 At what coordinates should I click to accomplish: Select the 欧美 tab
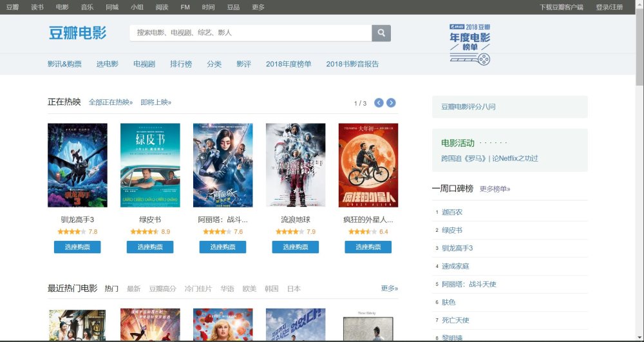pyautogui.click(x=249, y=289)
